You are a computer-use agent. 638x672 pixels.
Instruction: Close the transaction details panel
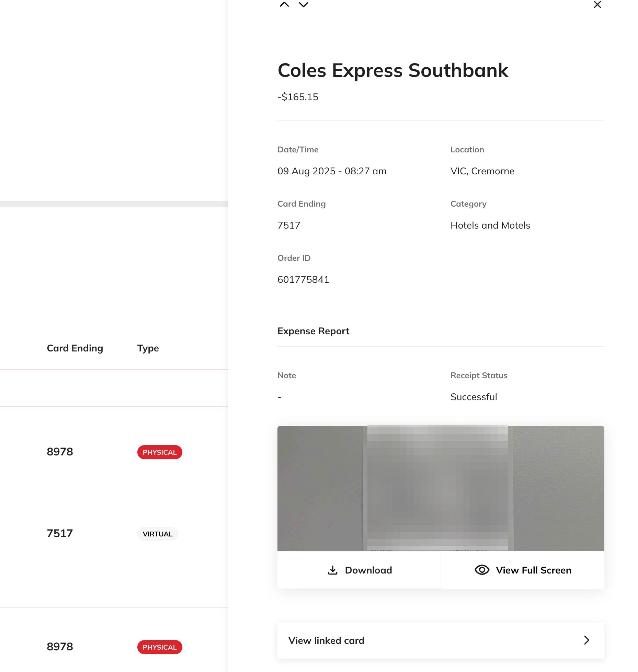597,5
